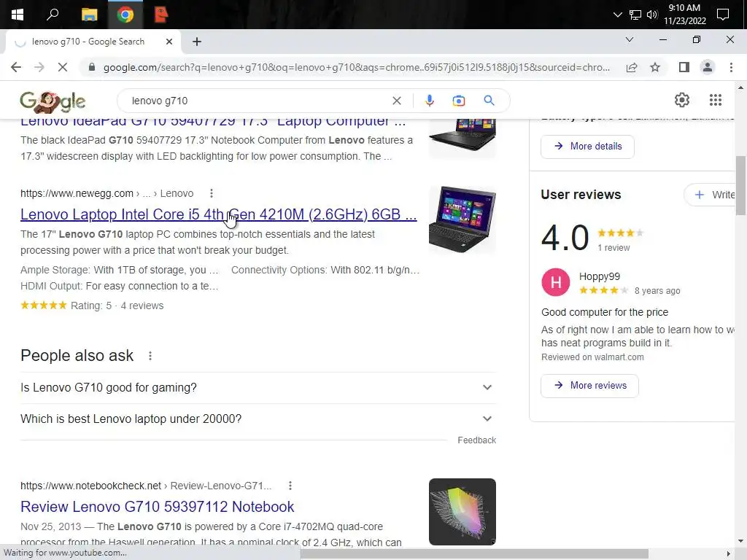
Task: Open the Reviewed on walmart.com source
Action: pyautogui.click(x=592, y=357)
